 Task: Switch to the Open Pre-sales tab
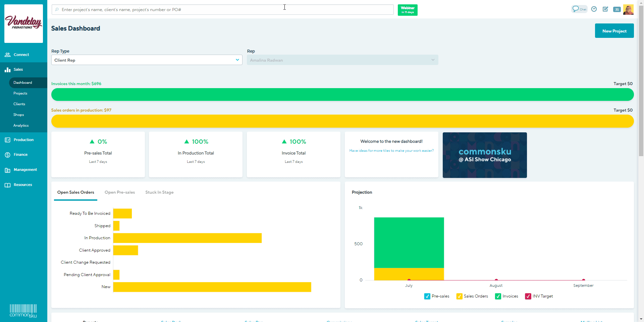pyautogui.click(x=120, y=192)
